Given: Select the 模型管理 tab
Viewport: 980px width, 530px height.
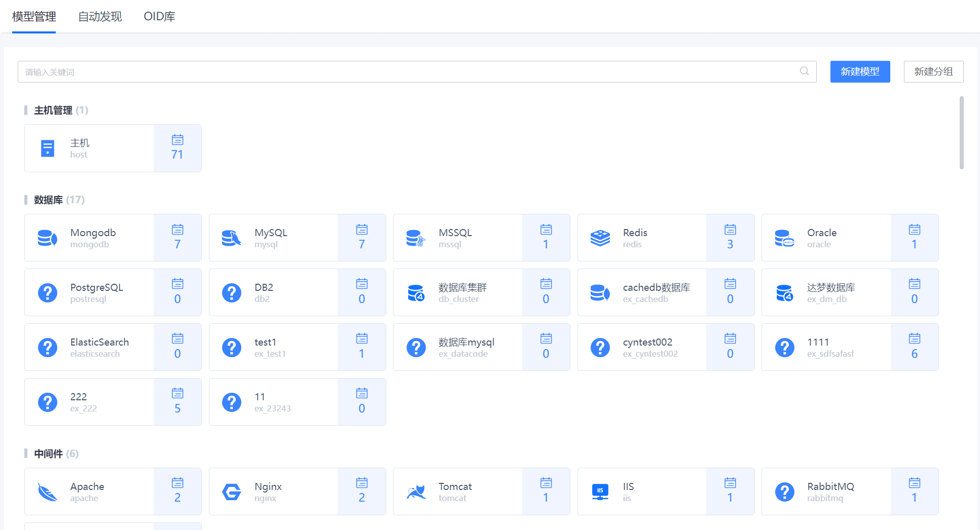Looking at the screenshot, I should [x=34, y=17].
